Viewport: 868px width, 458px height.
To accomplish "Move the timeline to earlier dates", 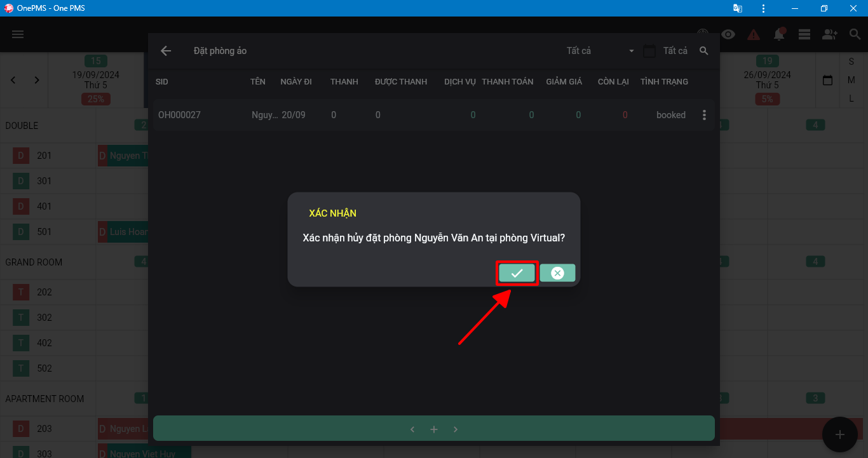I will point(13,80).
